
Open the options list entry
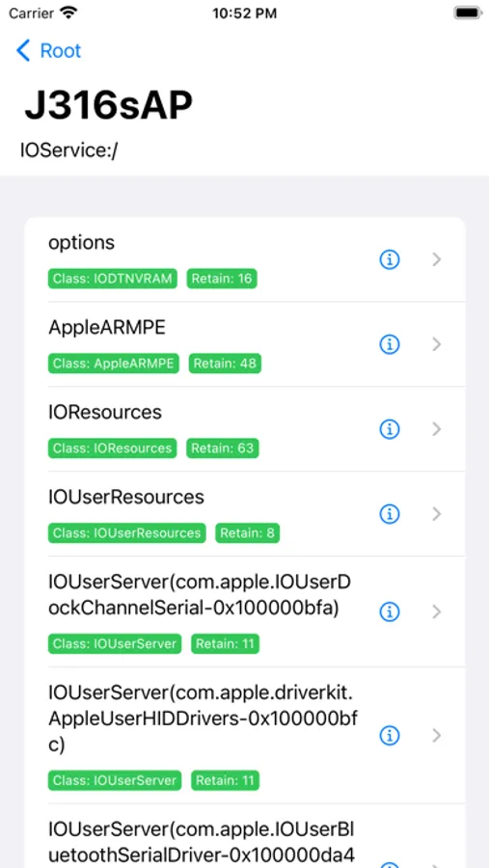point(244,259)
